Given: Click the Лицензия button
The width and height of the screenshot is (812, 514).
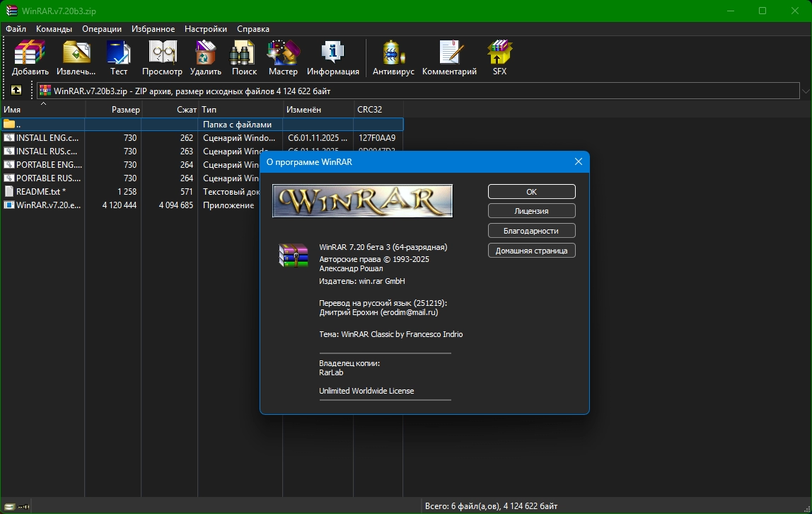Looking at the screenshot, I should (x=531, y=211).
